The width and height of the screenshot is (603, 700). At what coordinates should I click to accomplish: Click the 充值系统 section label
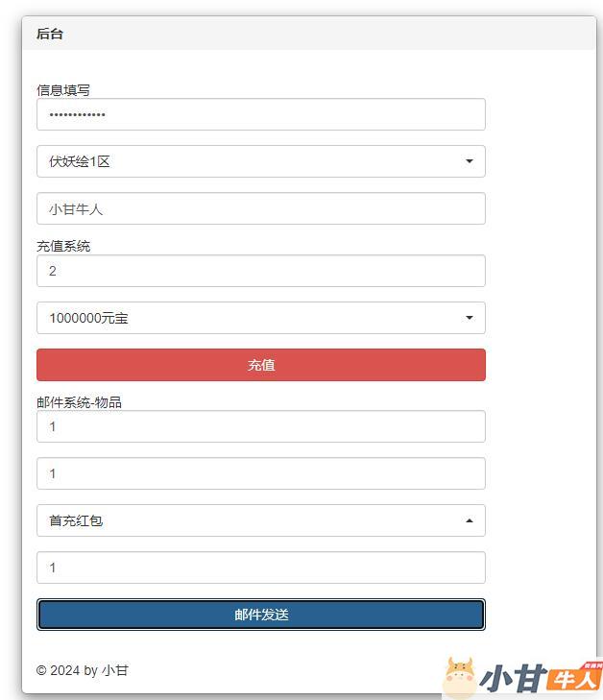(x=63, y=246)
